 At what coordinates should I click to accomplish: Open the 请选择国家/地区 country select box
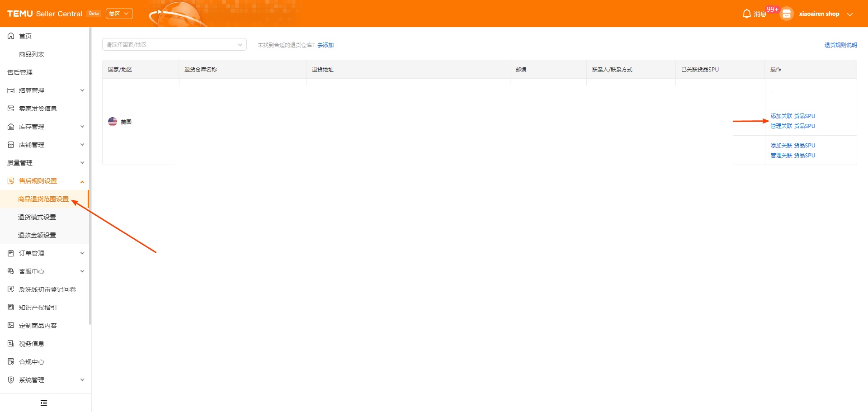(174, 45)
